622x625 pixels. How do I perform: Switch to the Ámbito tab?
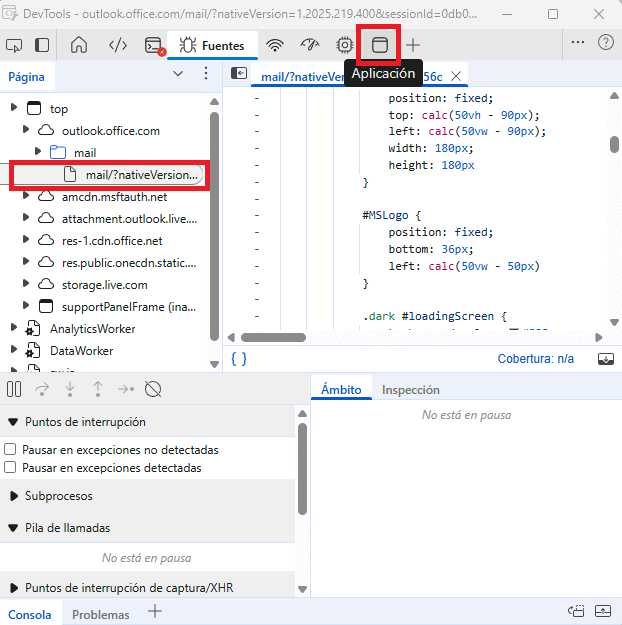[x=341, y=389]
